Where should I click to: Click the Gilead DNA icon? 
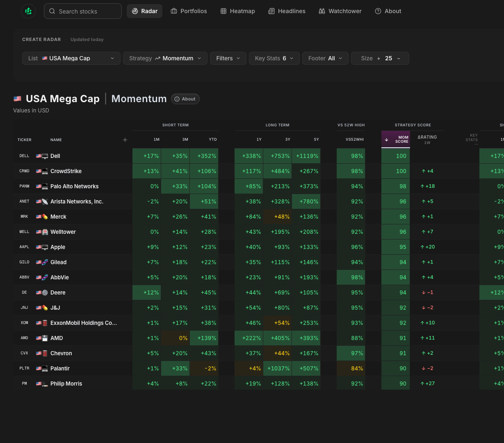click(x=45, y=262)
